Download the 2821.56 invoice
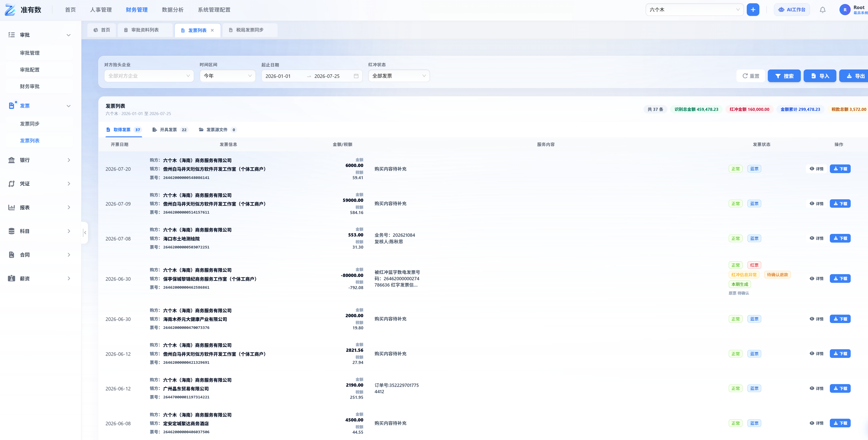Viewport: 868px width, 440px height. coord(840,354)
